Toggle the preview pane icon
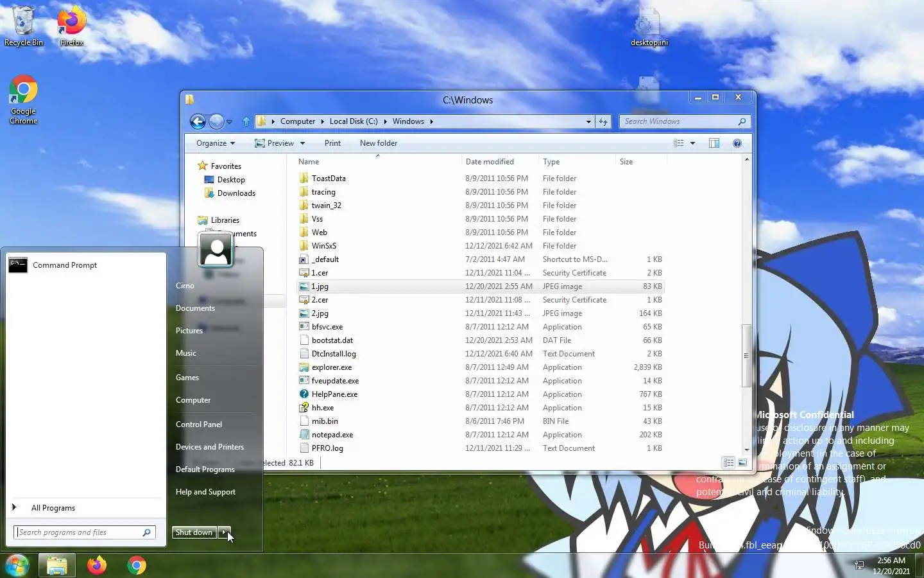The height and width of the screenshot is (578, 924). click(714, 143)
